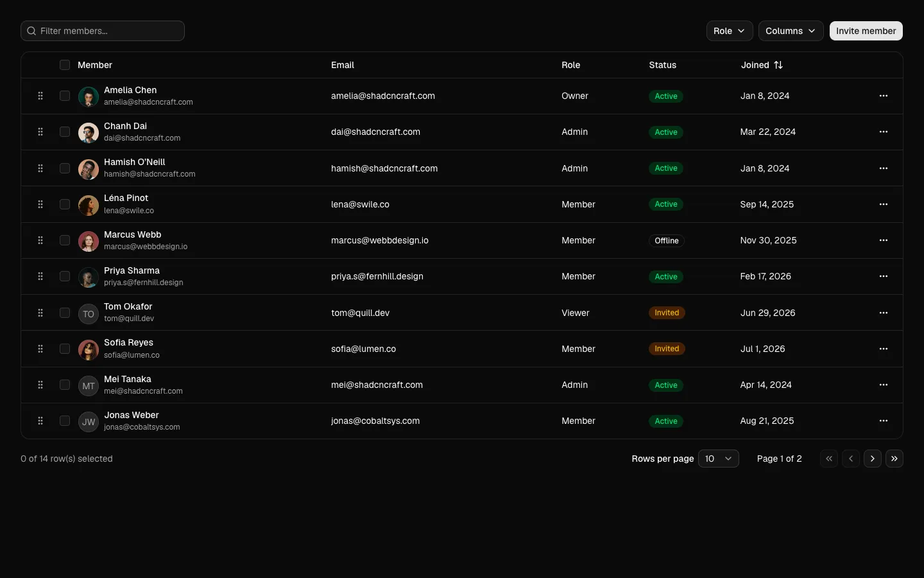Click the drag handle on Sofia Reyes's row

click(40, 349)
